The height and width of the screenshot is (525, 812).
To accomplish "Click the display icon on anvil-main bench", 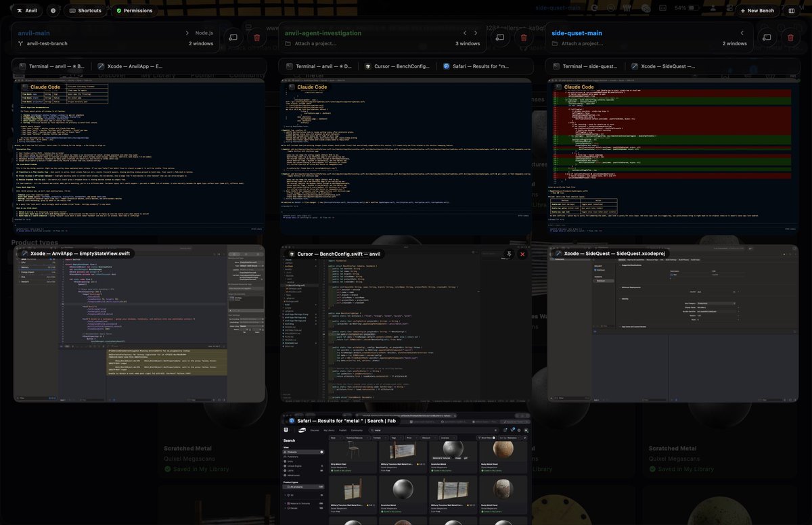I will click(x=233, y=37).
